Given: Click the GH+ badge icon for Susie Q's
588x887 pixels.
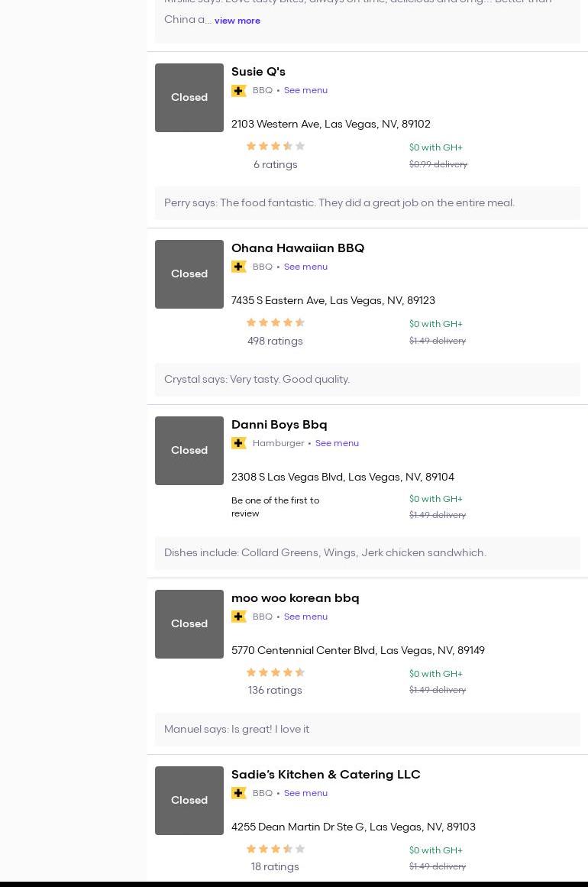Looking at the screenshot, I should pyautogui.click(x=239, y=90).
